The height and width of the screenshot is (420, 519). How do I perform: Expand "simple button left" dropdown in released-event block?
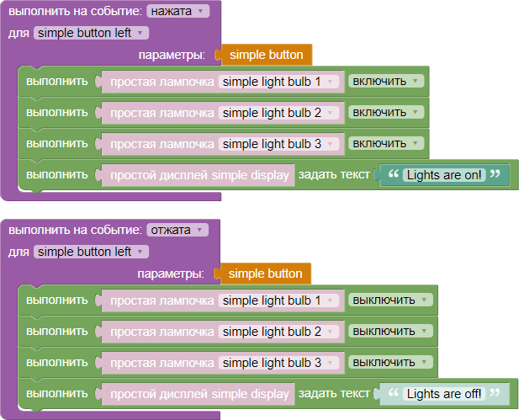pos(91,252)
